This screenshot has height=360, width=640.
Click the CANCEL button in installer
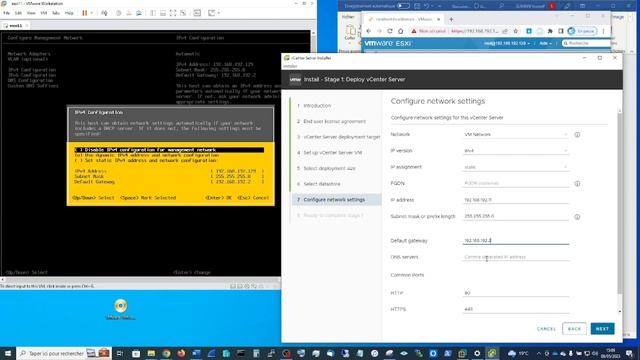coord(546,329)
